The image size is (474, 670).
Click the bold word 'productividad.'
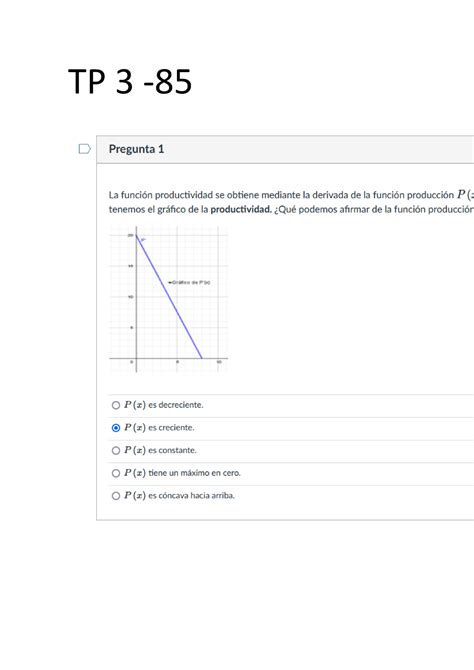point(241,209)
